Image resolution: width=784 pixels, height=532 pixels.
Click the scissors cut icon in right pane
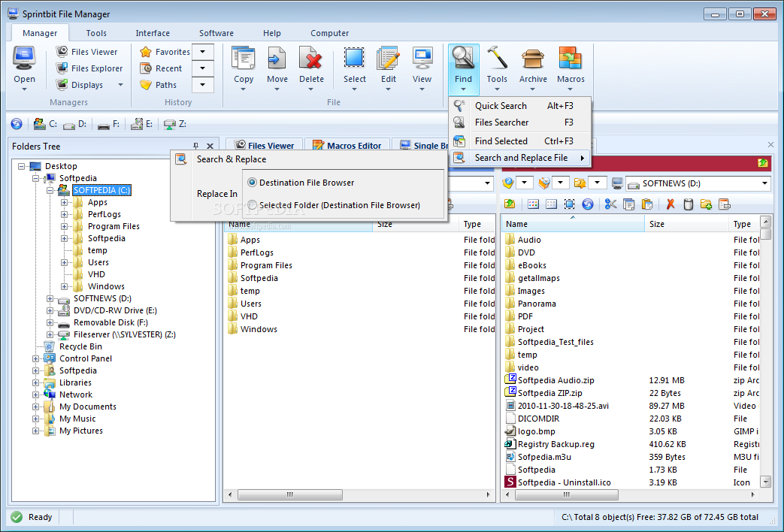(610, 204)
